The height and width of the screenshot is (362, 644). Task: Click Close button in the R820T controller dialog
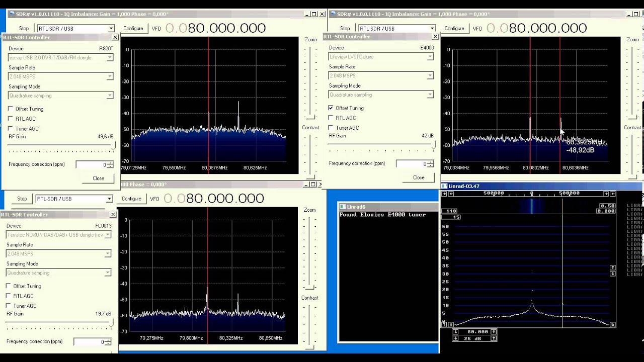98,178
